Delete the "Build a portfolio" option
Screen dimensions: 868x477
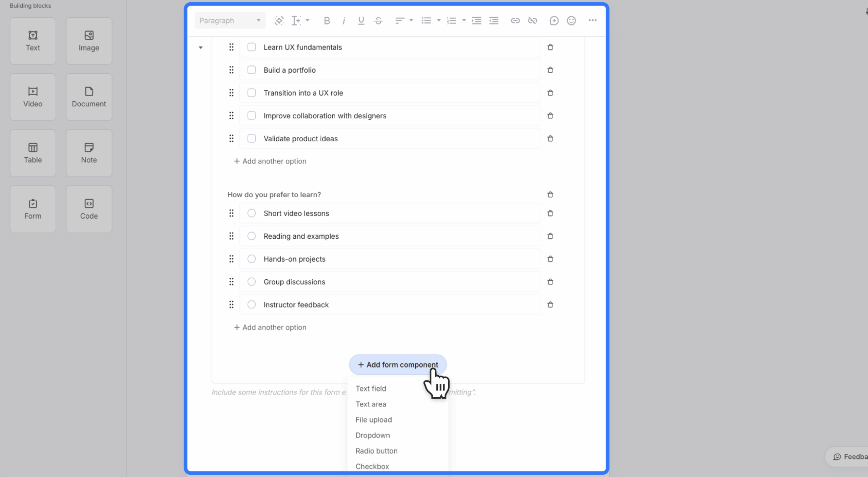coord(550,70)
